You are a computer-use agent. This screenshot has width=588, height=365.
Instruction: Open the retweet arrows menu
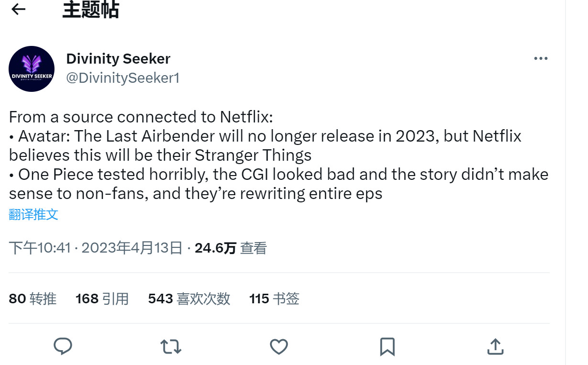coord(171,346)
